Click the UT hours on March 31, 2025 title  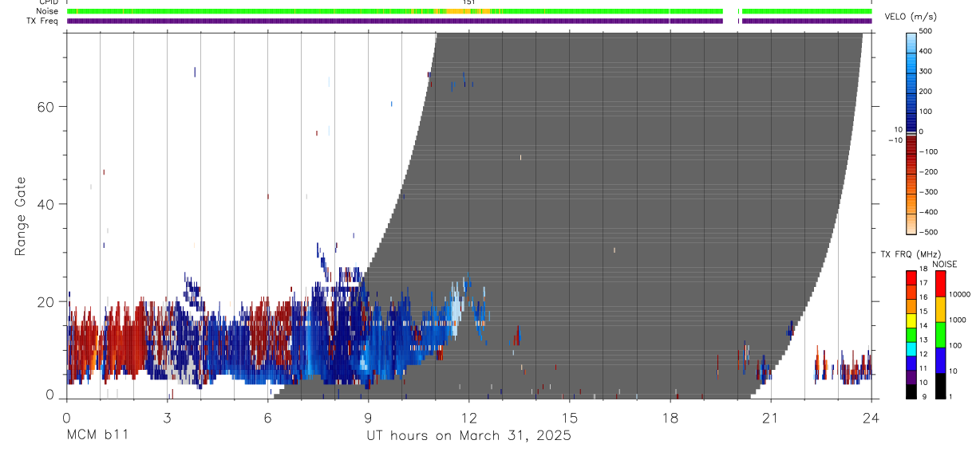[x=468, y=435]
